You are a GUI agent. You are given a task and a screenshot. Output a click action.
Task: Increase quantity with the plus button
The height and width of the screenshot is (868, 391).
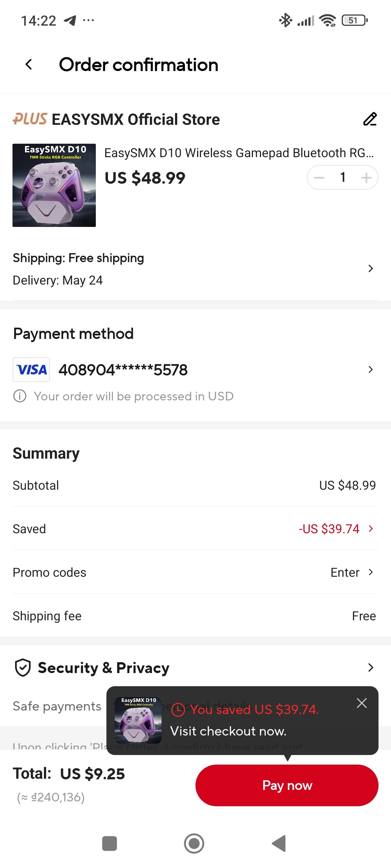click(366, 178)
